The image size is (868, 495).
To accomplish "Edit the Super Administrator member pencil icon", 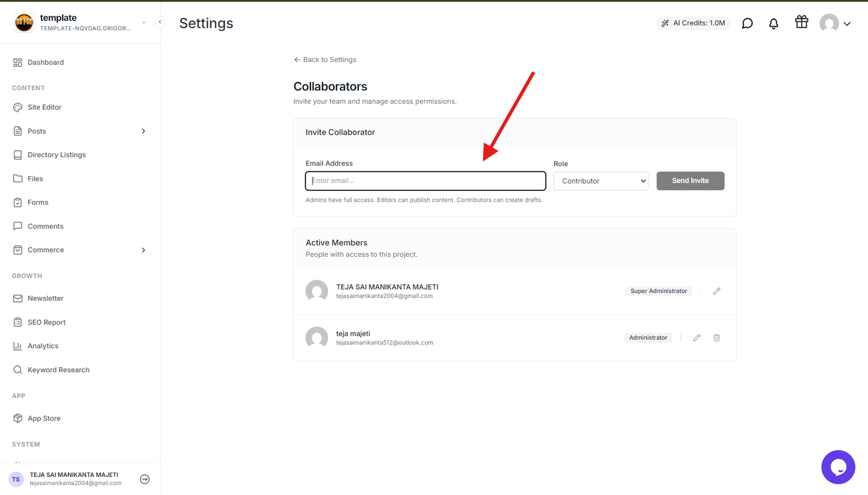I will pyautogui.click(x=717, y=291).
